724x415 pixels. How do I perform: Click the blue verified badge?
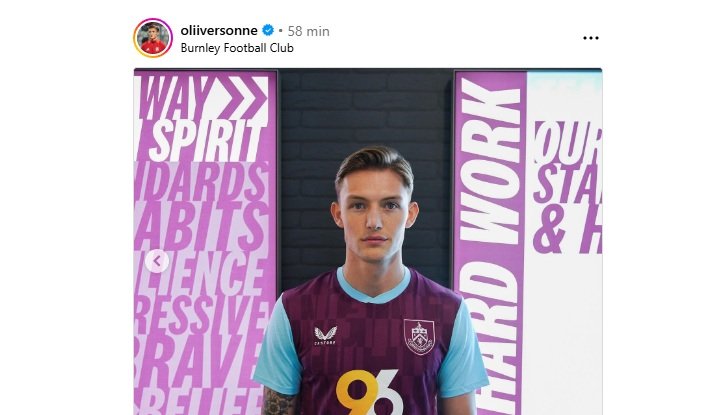[268, 30]
